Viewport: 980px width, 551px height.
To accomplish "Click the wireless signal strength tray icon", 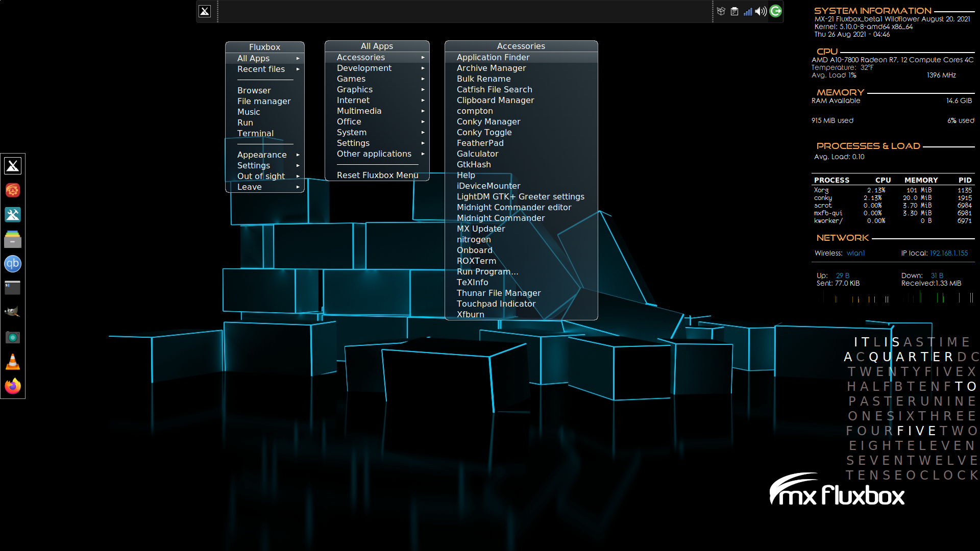I will tap(748, 11).
